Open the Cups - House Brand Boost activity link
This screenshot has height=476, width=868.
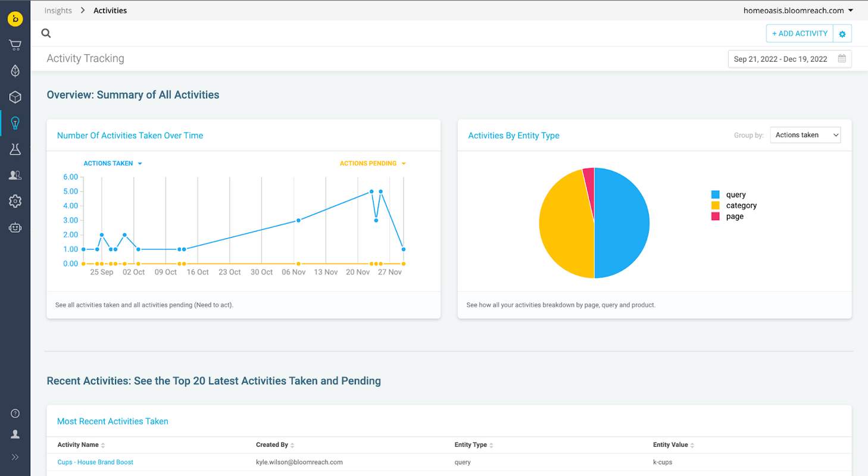coord(95,462)
